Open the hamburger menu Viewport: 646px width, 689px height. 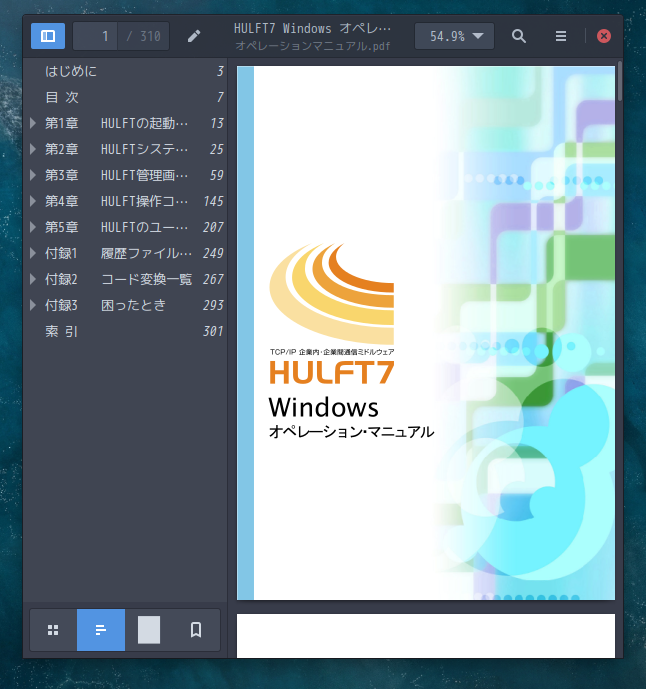[561, 36]
